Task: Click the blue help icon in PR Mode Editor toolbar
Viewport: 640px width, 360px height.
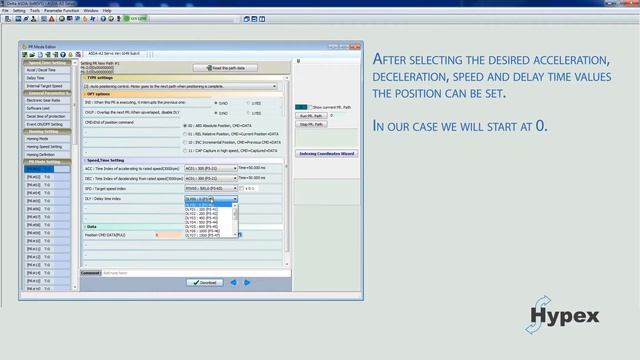Action: (x=63, y=54)
